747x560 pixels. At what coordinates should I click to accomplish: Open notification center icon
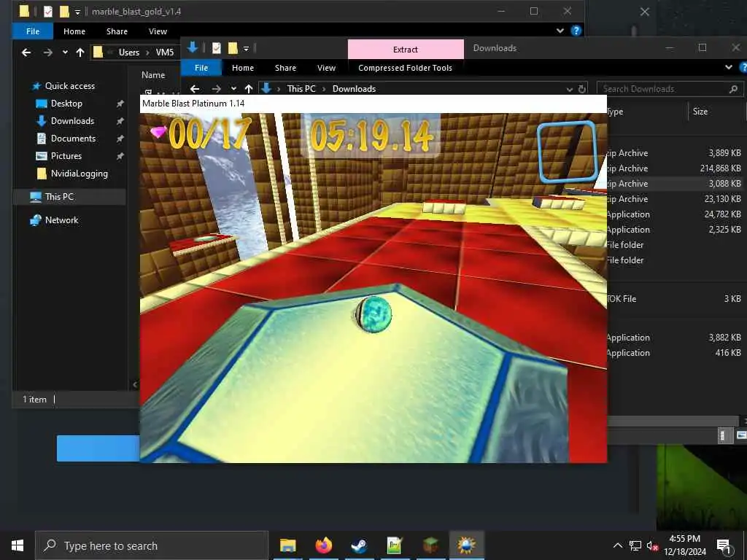click(724, 545)
